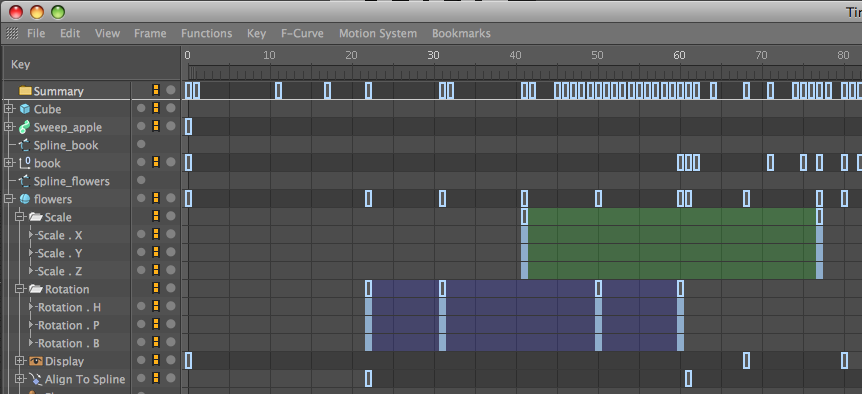
Task: Click filmstrip icon in Display row
Action: (156, 360)
